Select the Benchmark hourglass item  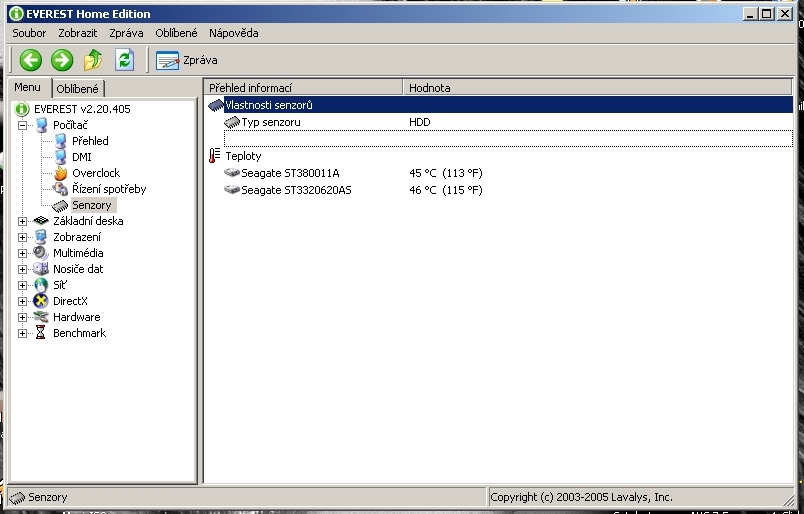click(41, 333)
